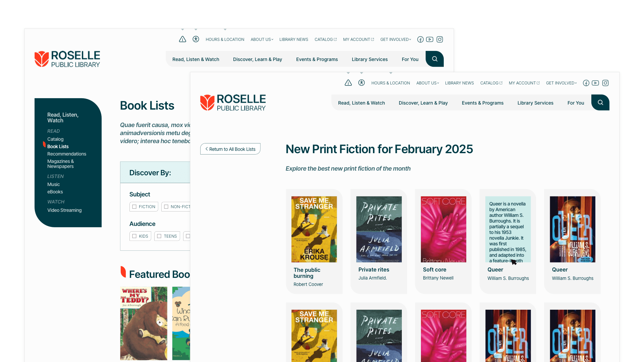This screenshot has height=362, width=644.
Task: Open Private Rites book cover
Action: point(379,229)
